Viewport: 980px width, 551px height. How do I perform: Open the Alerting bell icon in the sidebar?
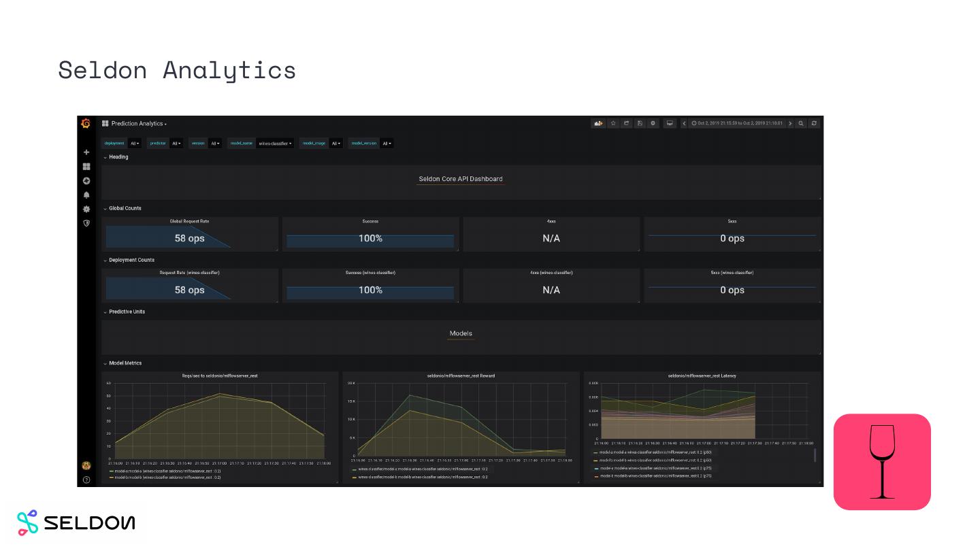point(86,195)
